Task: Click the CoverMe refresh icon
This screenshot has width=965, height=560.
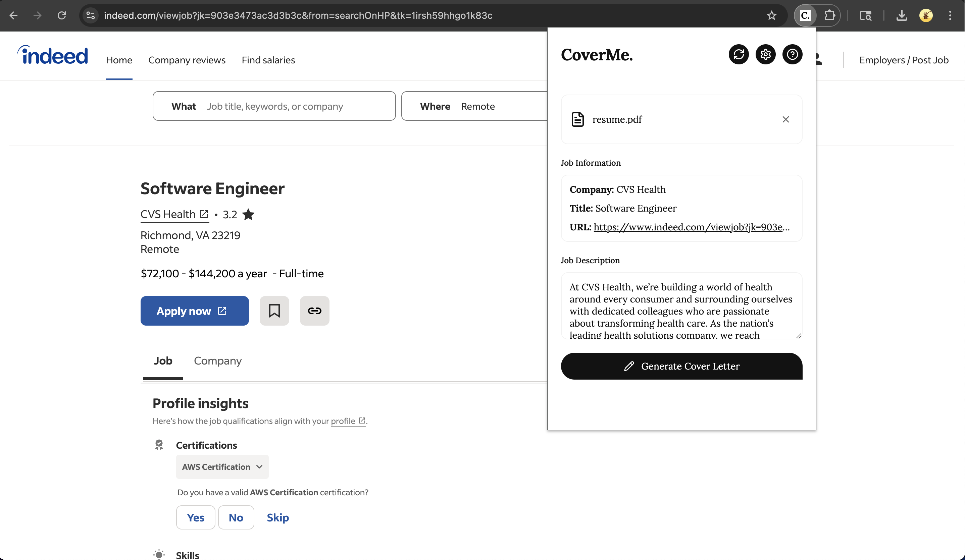Action: [738, 54]
